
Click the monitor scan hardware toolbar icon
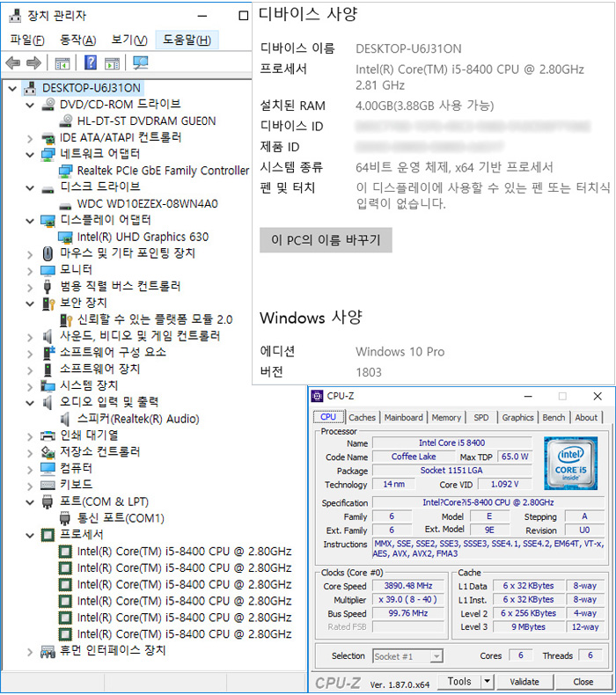tap(141, 63)
